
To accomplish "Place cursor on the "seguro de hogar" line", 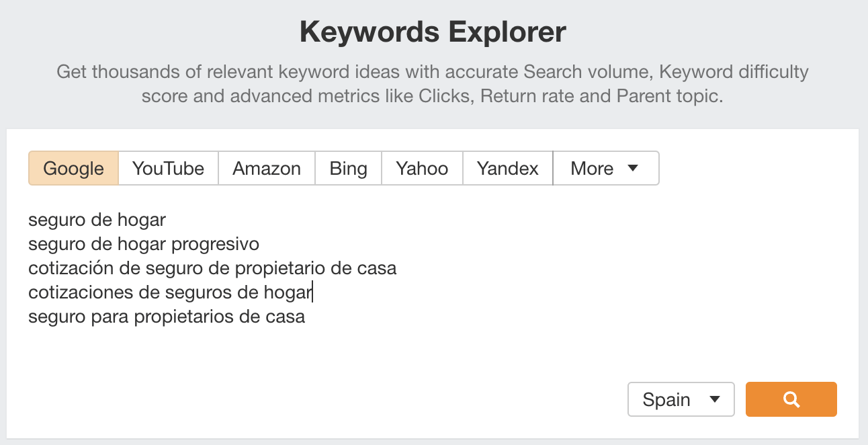I will 97,220.
